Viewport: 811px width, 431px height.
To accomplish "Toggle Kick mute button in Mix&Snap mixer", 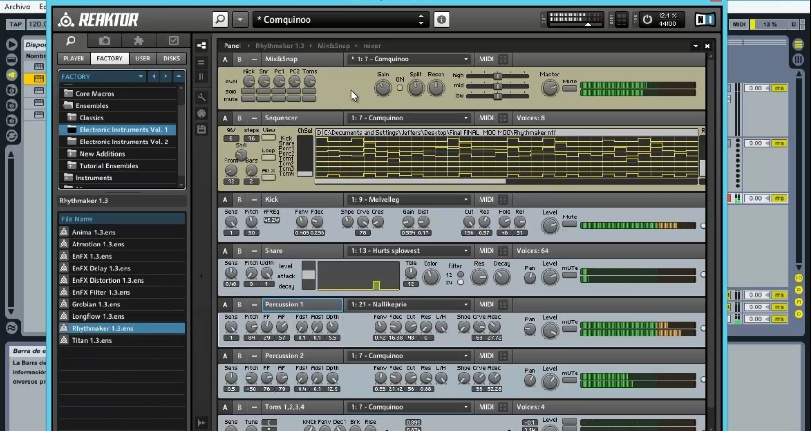I will tap(249, 98).
